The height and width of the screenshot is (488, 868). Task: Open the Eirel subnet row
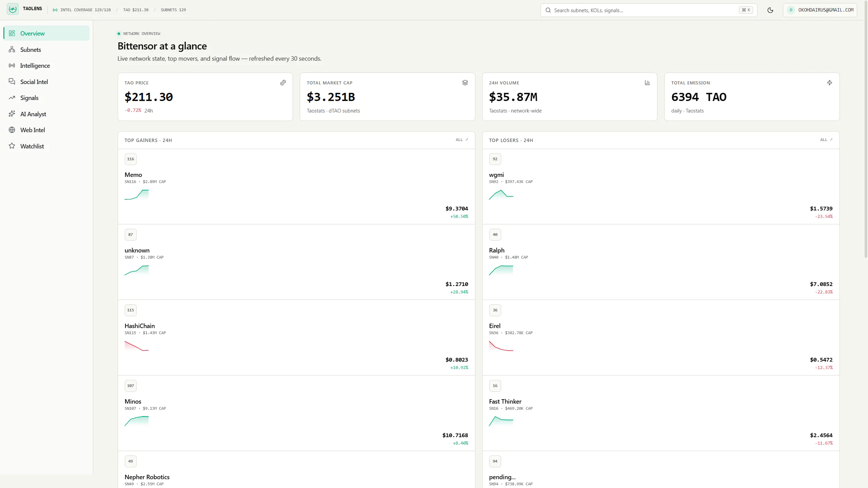click(x=661, y=338)
